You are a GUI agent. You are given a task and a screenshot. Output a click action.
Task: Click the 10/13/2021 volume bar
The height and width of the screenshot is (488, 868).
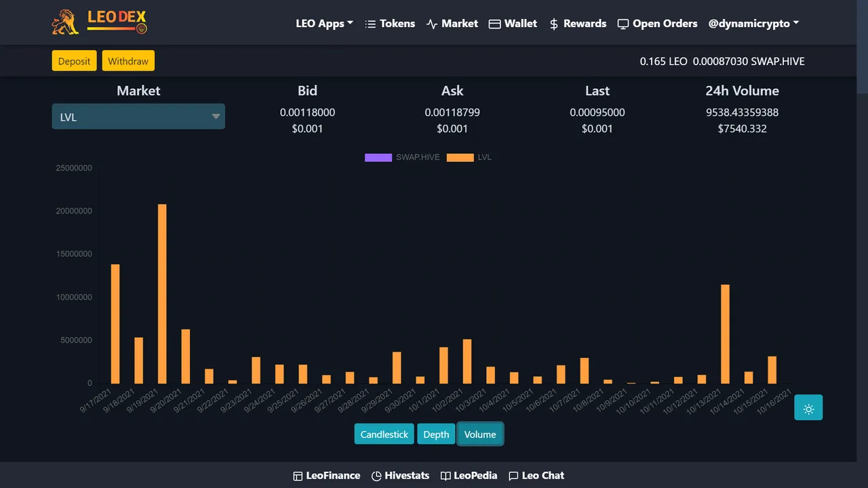click(x=725, y=334)
